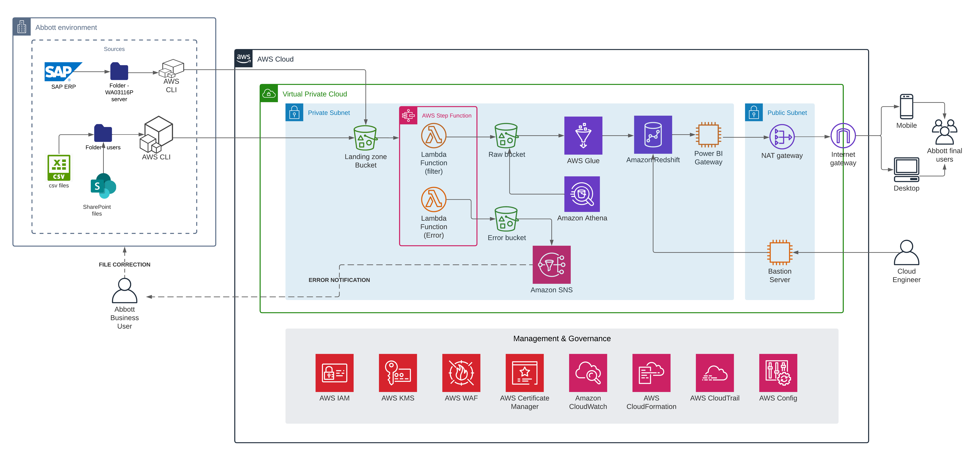Click the Desktop computer icon
This screenshot has height=462, width=980.
[x=907, y=170]
